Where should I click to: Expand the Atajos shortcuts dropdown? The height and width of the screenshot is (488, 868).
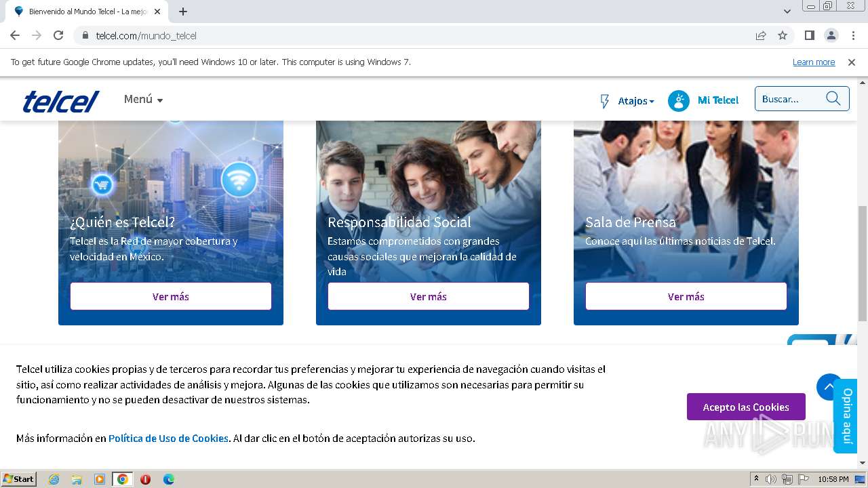[x=636, y=101]
